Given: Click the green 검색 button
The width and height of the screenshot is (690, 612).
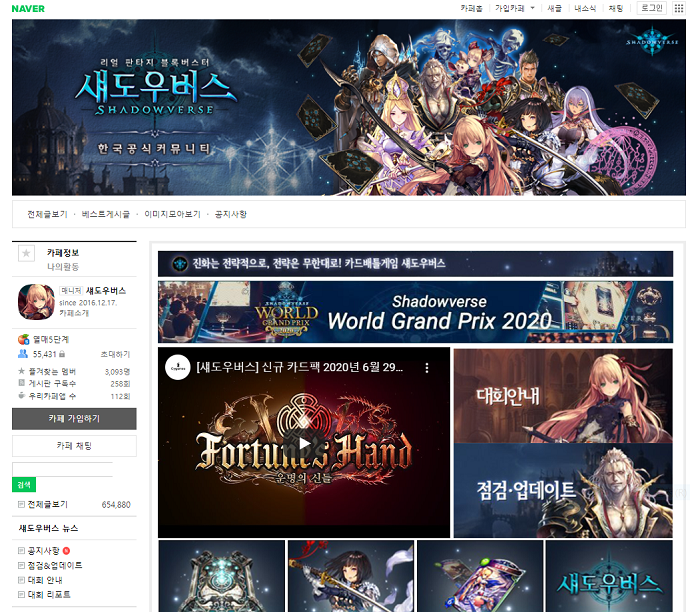Looking at the screenshot, I should pos(24,485).
